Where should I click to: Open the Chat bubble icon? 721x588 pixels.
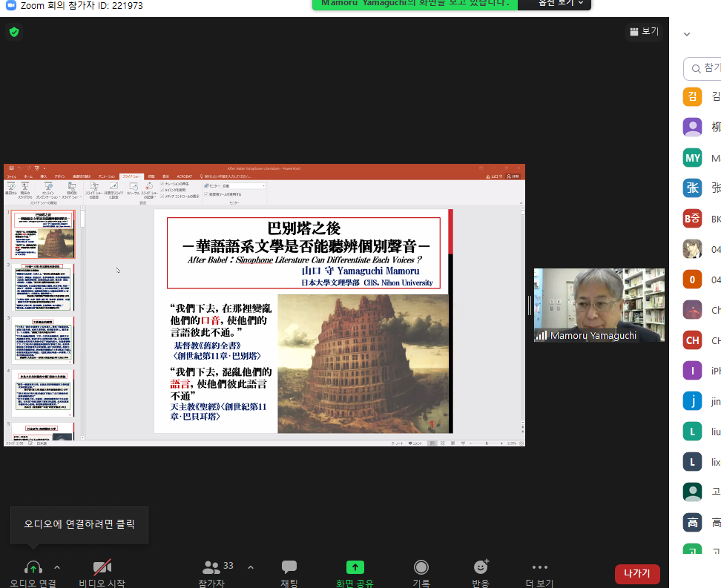(289, 567)
